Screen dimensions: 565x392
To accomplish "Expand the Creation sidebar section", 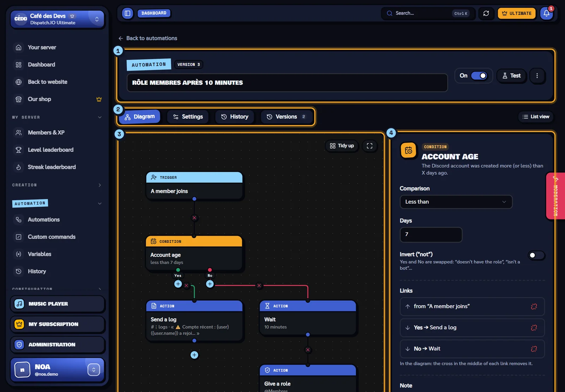I will point(100,185).
